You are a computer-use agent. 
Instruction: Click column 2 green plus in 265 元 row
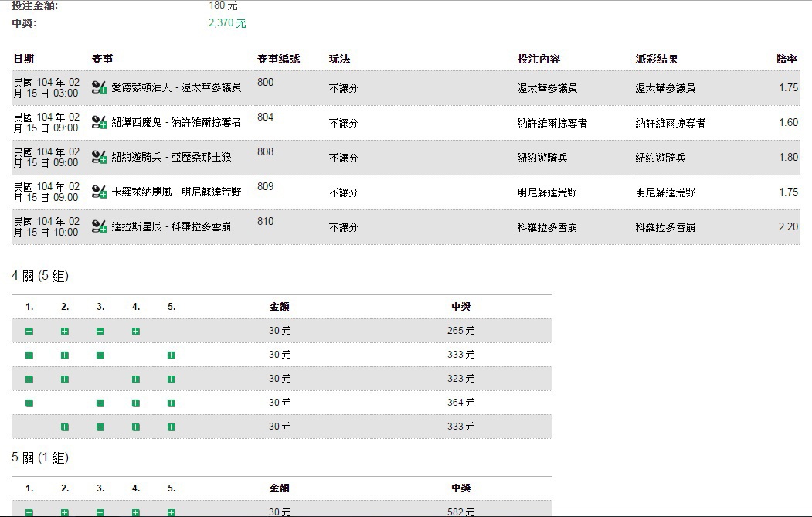65,332
